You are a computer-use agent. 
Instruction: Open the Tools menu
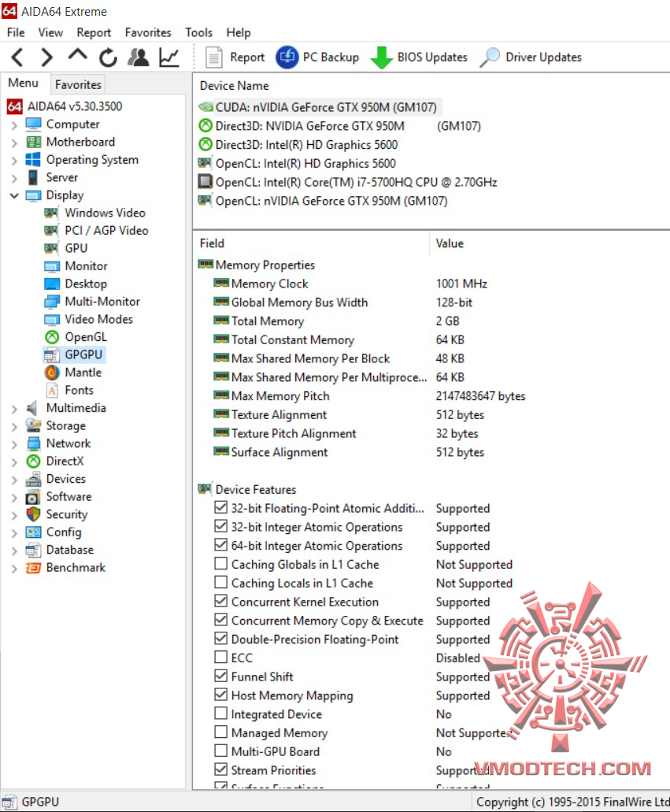199,32
